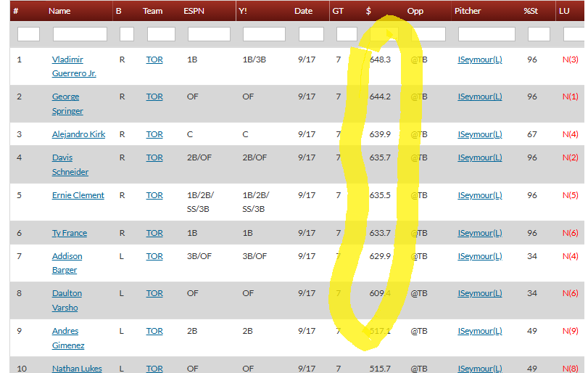
Task: Click Alejandro Kirk name link
Action: tap(78, 134)
